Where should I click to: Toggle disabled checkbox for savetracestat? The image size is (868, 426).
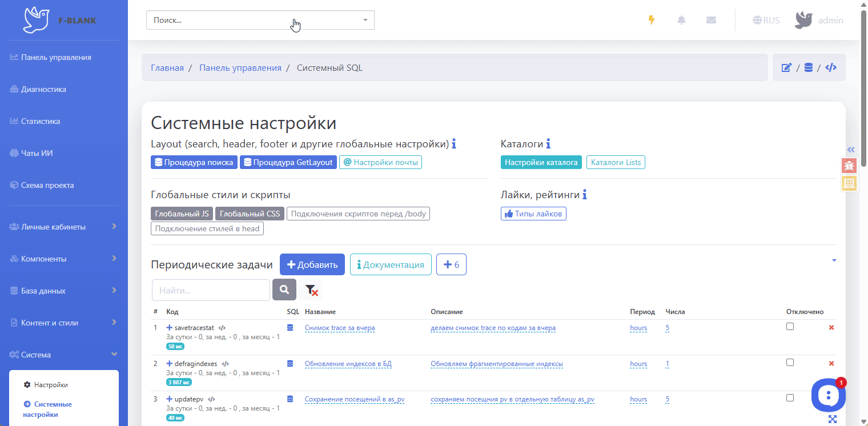tap(790, 327)
